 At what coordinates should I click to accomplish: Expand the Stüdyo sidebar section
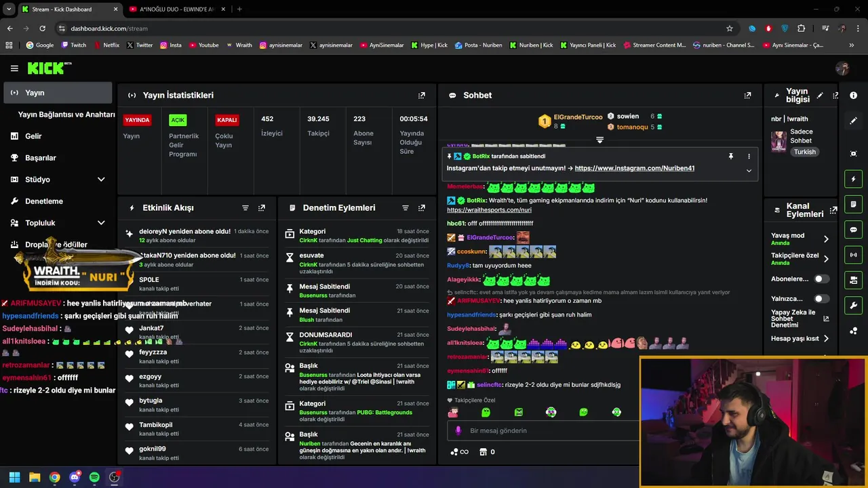pyautogui.click(x=101, y=180)
